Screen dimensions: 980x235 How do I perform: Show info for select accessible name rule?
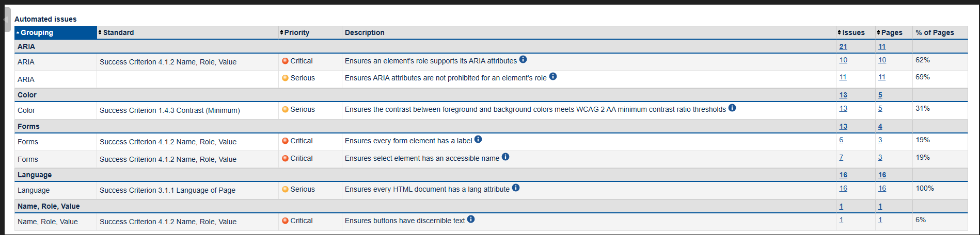pos(505,157)
